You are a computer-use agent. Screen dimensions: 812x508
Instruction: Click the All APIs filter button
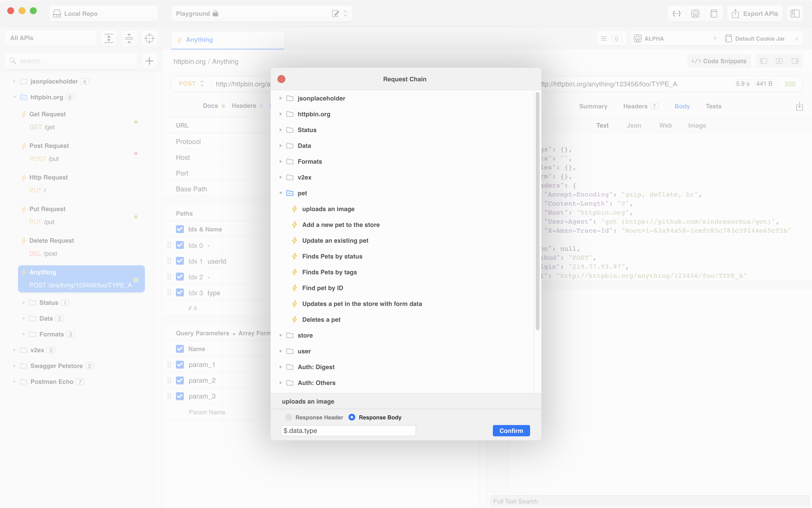coord(51,38)
